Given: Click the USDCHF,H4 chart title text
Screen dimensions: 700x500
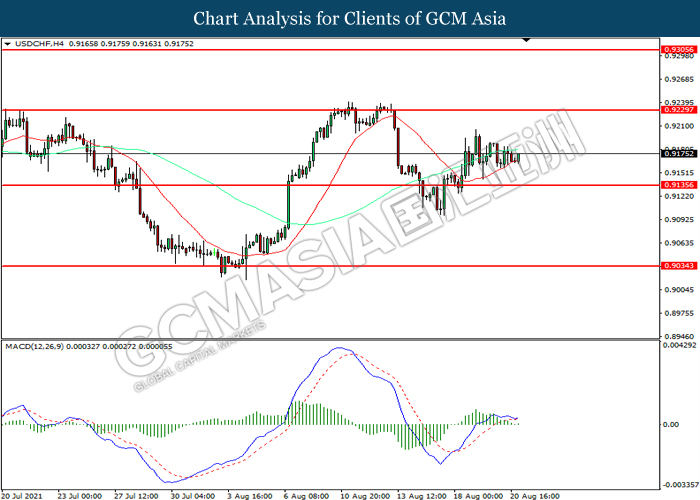Looking at the screenshot, I should tap(39, 44).
